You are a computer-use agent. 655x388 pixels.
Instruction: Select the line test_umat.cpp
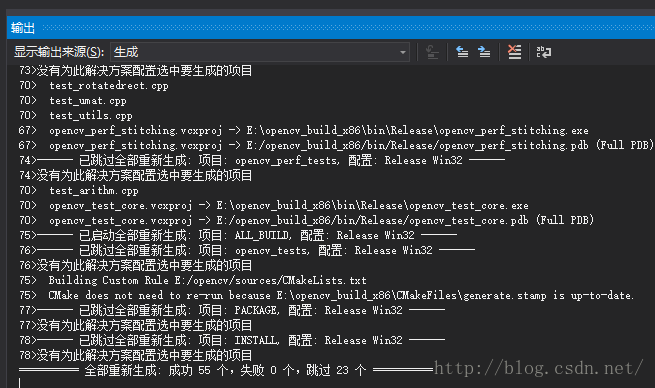(x=73, y=101)
